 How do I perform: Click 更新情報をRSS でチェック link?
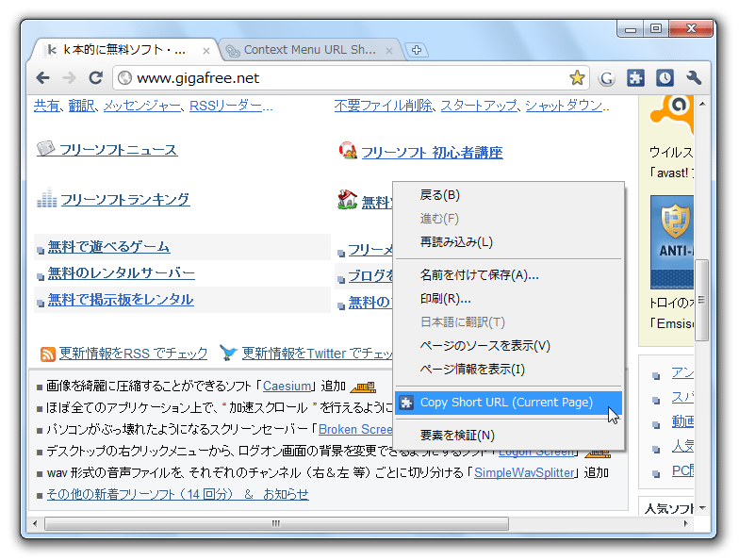tap(133, 354)
